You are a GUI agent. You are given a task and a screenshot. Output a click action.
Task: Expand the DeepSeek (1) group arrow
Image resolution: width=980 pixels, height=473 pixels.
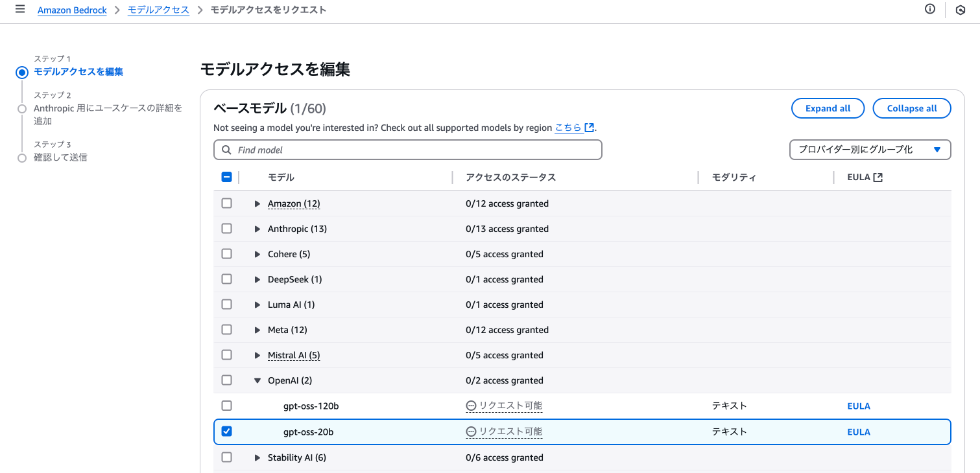coord(257,279)
